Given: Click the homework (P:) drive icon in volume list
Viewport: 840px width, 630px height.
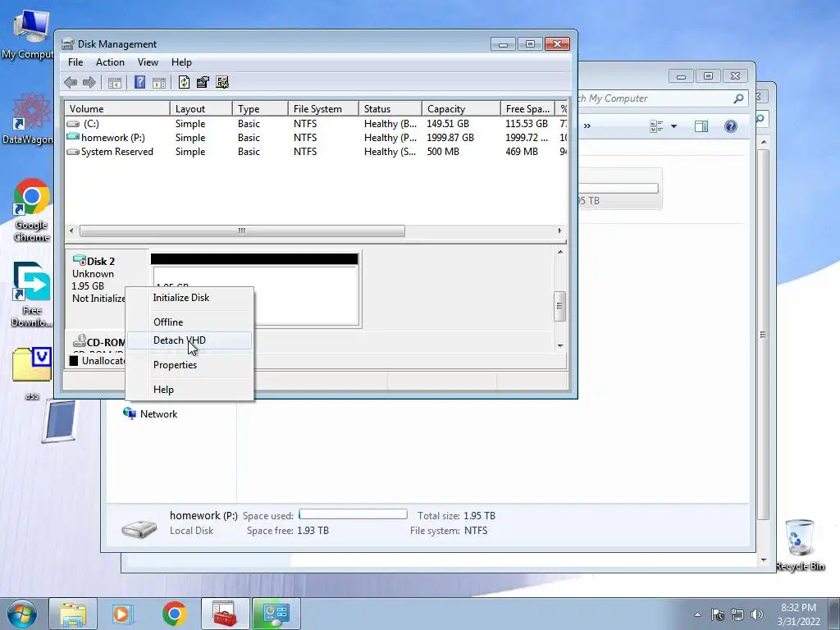Looking at the screenshot, I should (73, 137).
